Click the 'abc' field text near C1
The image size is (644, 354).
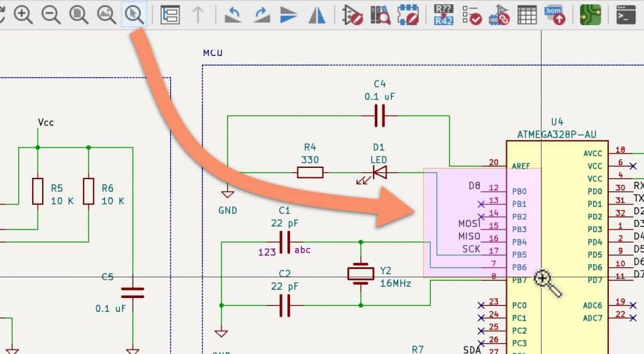tap(303, 250)
